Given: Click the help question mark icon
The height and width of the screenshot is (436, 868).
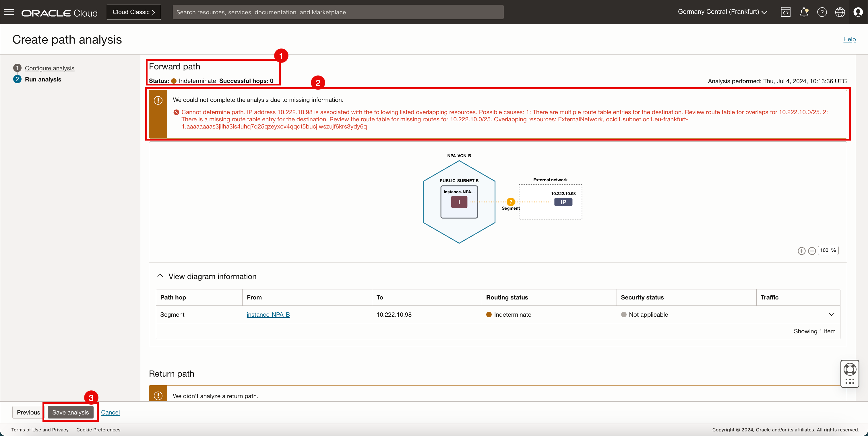Looking at the screenshot, I should (x=822, y=12).
